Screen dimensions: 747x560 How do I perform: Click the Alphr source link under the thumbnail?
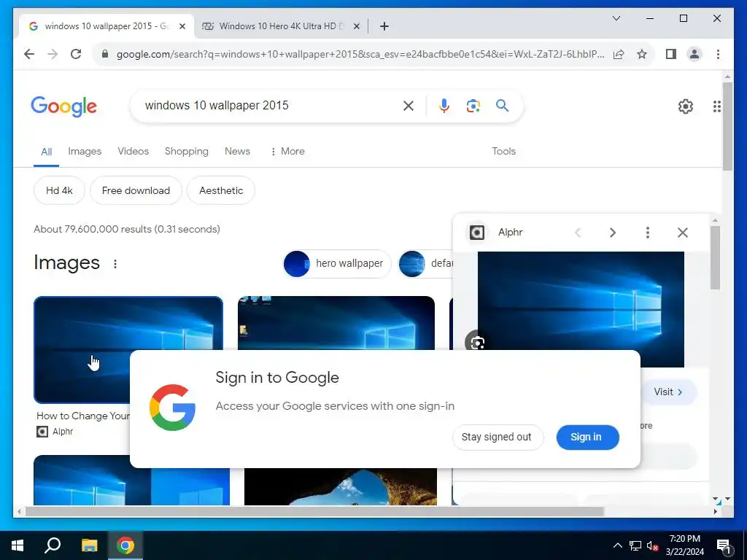click(x=55, y=432)
